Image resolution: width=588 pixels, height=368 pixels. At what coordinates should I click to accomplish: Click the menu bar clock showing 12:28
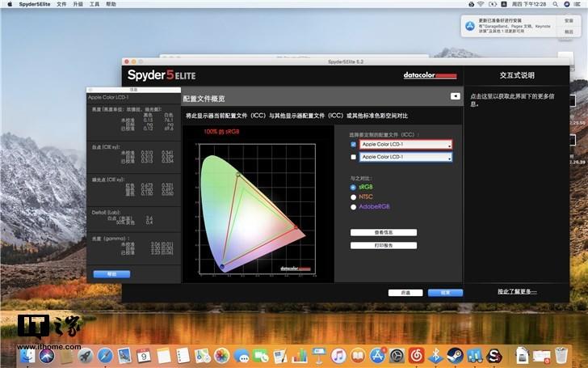529,4
